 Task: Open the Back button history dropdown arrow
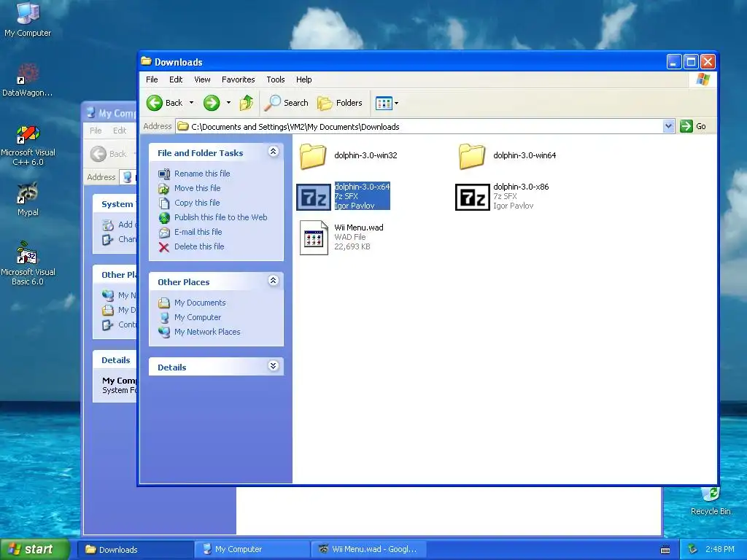[192, 103]
